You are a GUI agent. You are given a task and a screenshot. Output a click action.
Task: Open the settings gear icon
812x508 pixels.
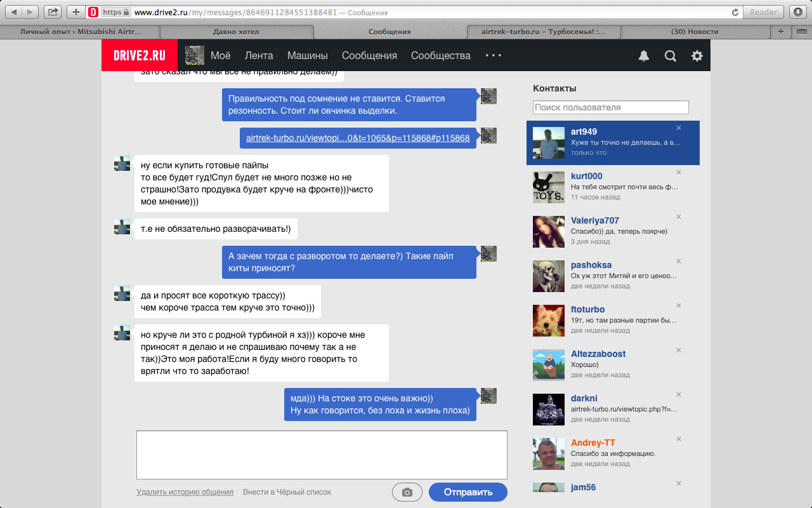coord(697,56)
